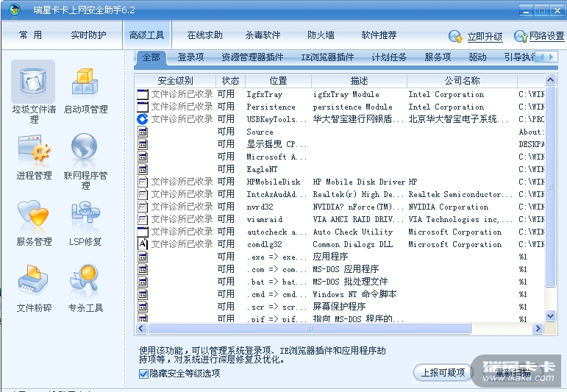This screenshot has height=392, width=567.
Task: Select the EagleNT row icon
Action: coord(143,169)
